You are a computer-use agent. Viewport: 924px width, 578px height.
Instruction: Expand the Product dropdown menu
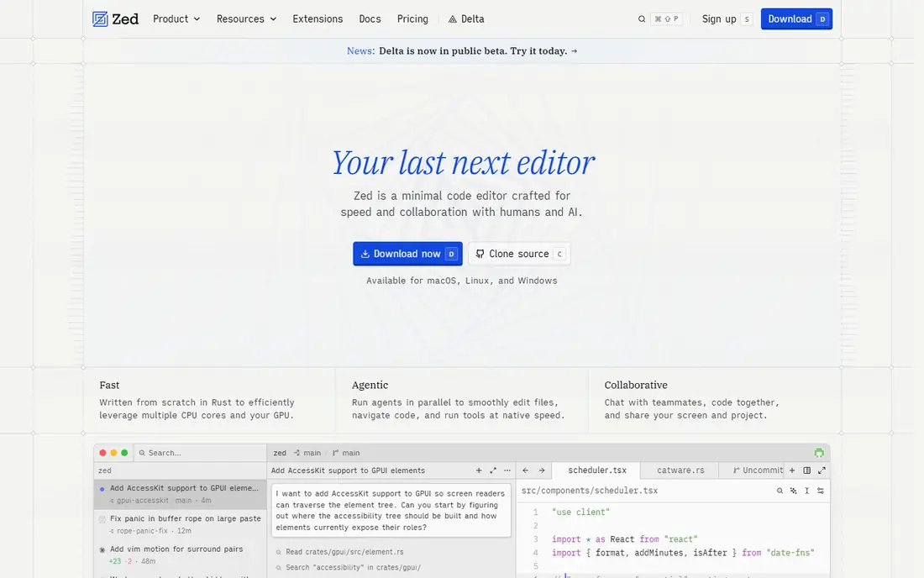tap(176, 18)
